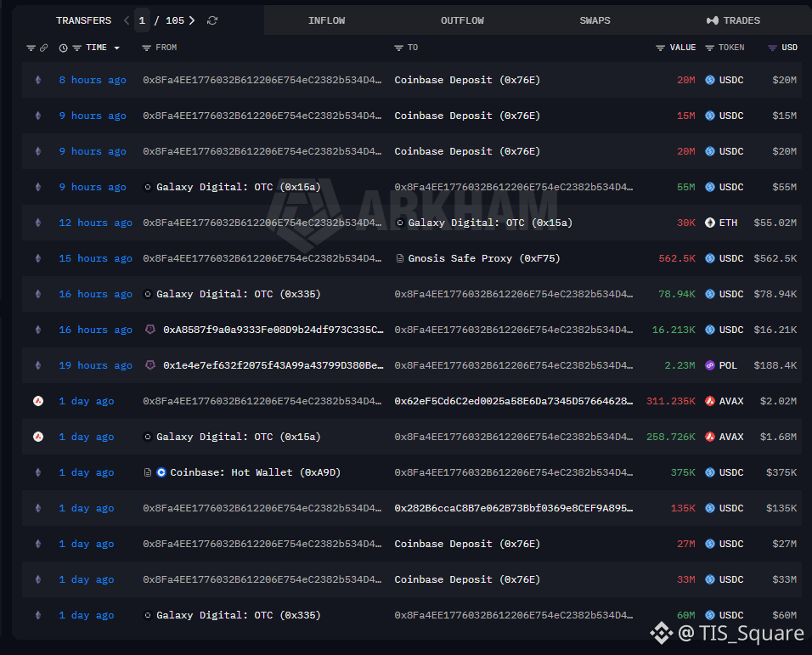Open the 8 hours ago transaction

point(93,80)
